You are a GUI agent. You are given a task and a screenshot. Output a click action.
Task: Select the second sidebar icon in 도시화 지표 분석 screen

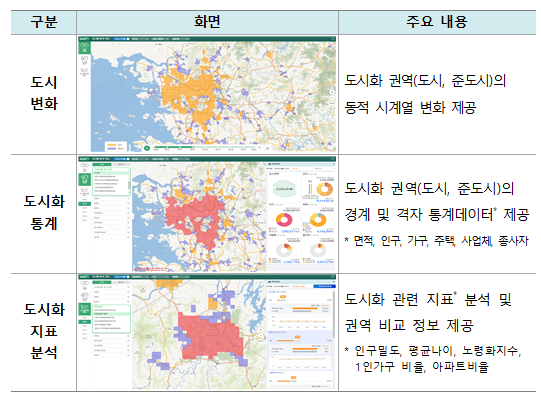pos(85,296)
